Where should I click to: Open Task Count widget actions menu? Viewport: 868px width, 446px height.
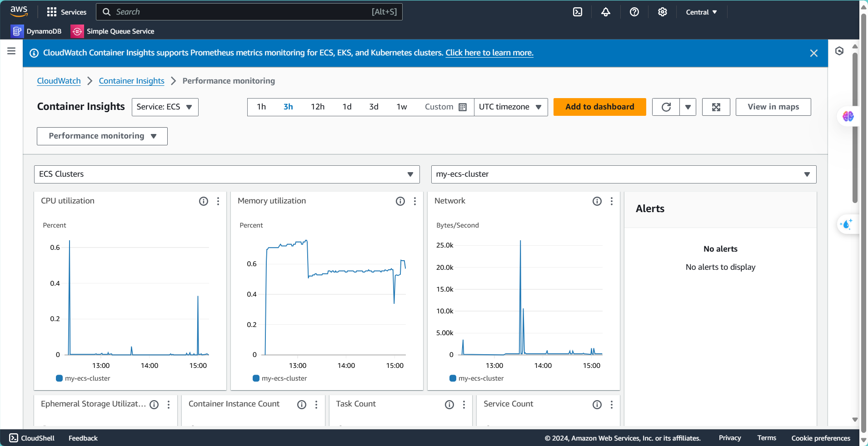[464, 405]
